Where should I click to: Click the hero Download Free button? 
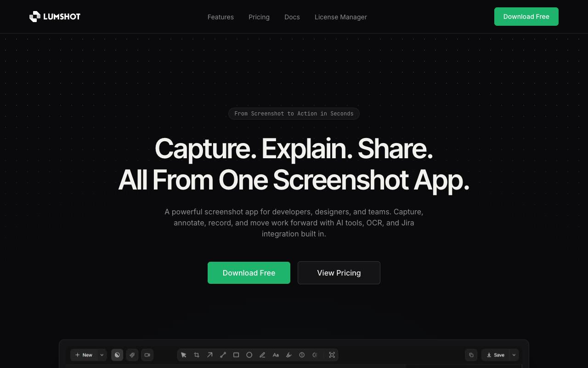[249, 273]
